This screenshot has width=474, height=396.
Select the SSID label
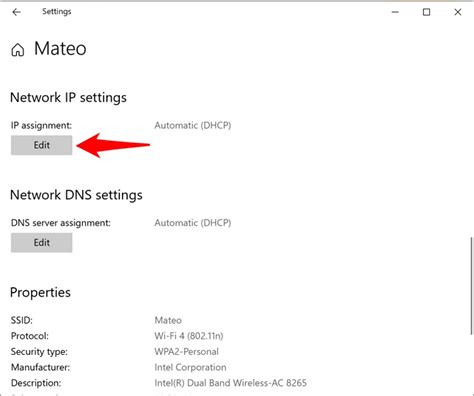22,321
